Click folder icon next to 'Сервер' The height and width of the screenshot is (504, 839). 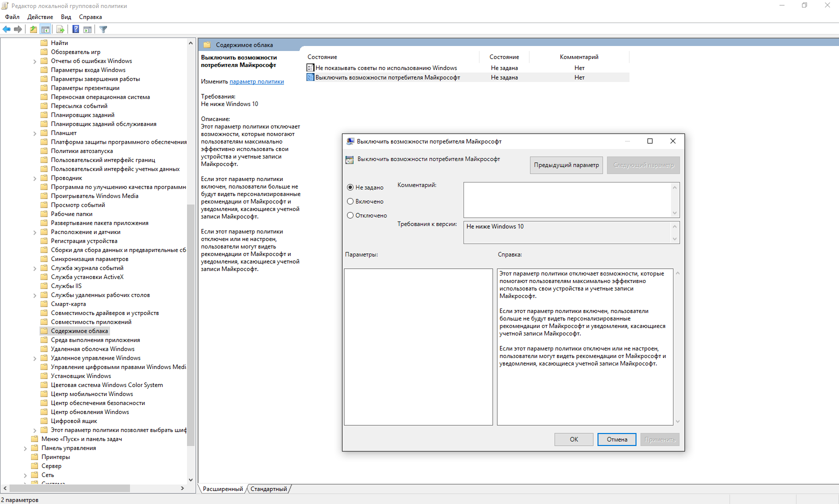pyautogui.click(x=34, y=466)
